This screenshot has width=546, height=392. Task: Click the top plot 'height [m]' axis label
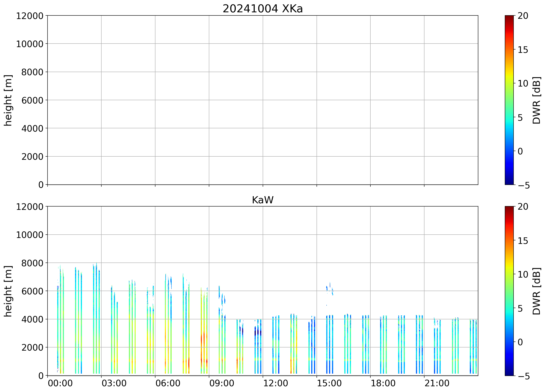pos(8,100)
